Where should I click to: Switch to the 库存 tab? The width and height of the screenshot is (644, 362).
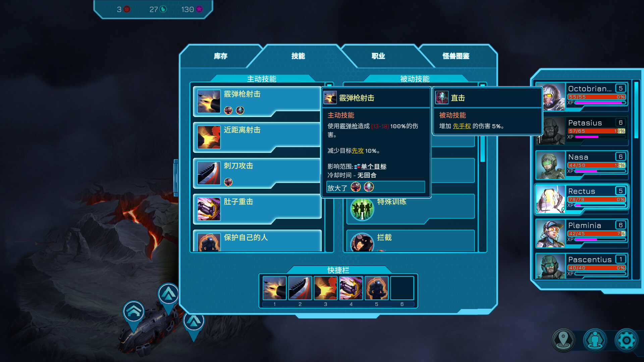click(221, 56)
